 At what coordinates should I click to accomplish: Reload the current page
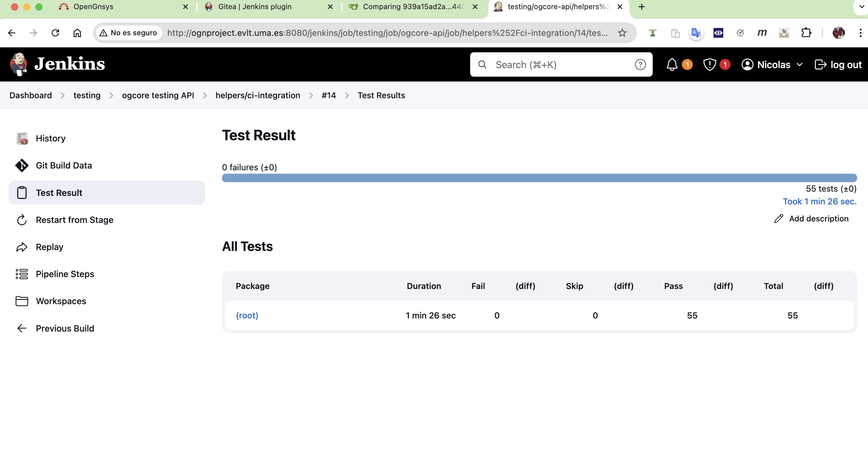click(55, 33)
